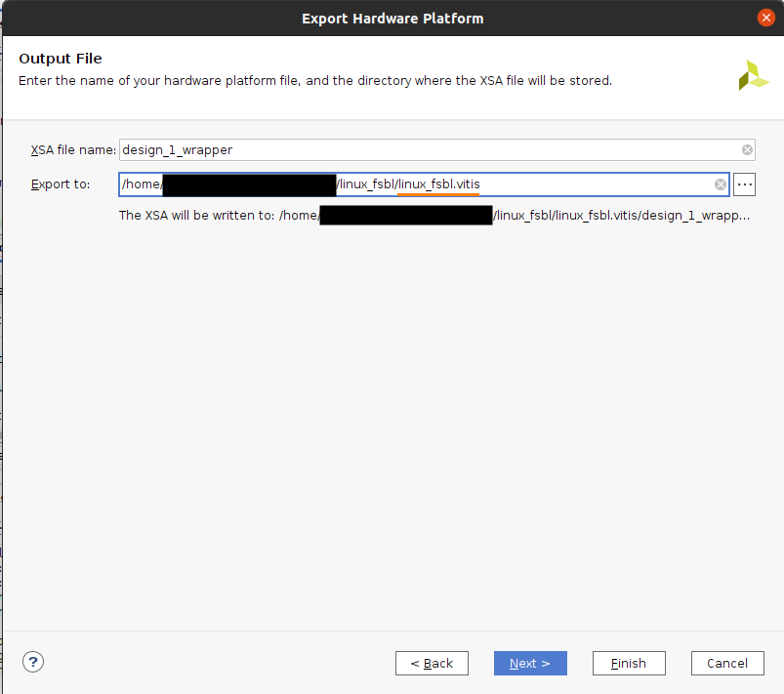Screen dimensions: 784x694
Task: Browse for export directory with ellipsis button
Action: (x=745, y=184)
